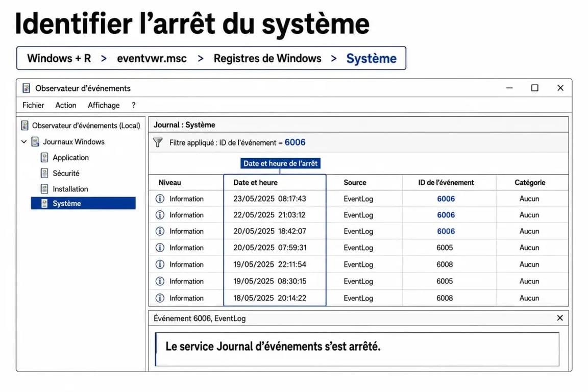This screenshot has width=588, height=392.
Task: Click the date 19/05/2025 22:11:54
Action: (x=269, y=264)
